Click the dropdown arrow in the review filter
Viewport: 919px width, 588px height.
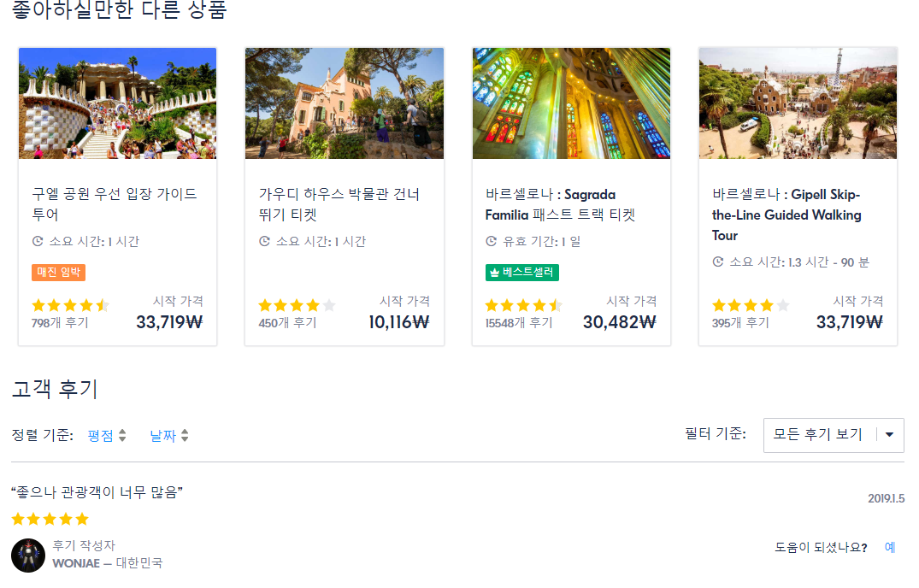pos(890,434)
